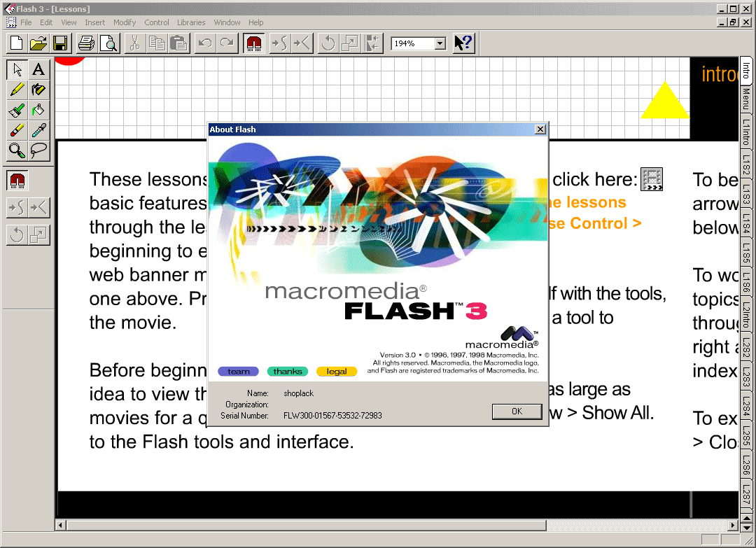Image resolution: width=756 pixels, height=548 pixels.
Task: Open the Edit menu
Action: [46, 22]
